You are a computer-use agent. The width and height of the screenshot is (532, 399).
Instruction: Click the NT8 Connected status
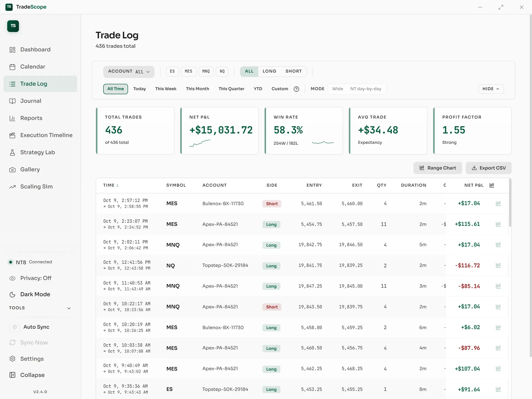(30, 262)
